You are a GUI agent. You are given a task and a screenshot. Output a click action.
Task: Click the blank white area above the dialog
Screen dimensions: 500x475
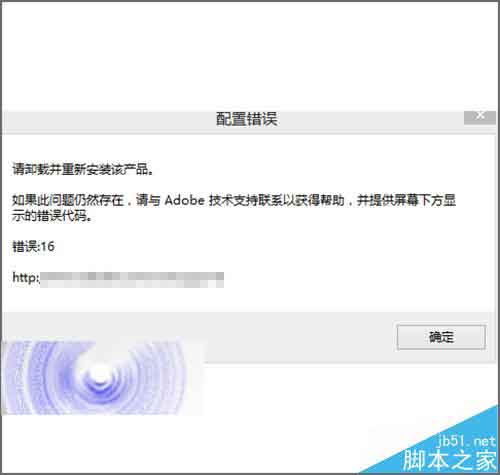[x=250, y=55]
